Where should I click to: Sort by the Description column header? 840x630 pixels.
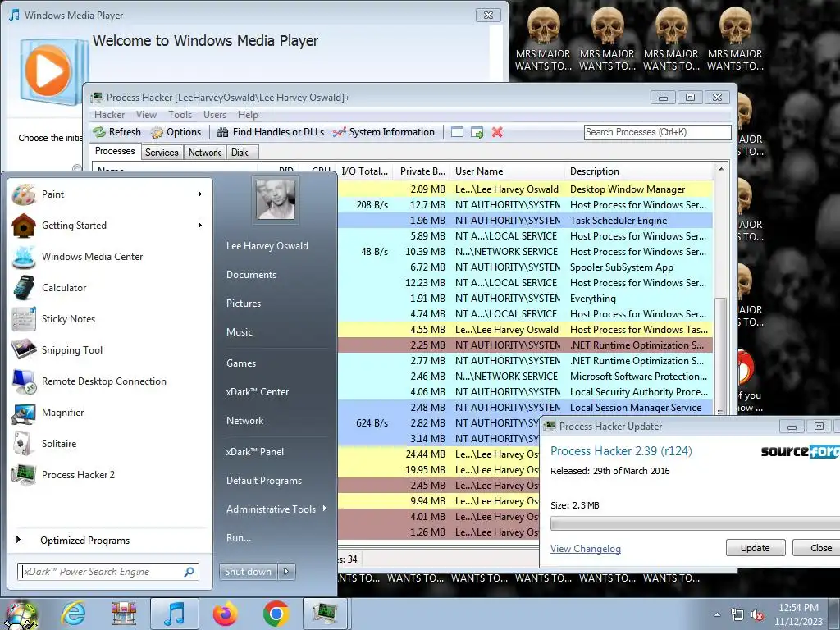pyautogui.click(x=639, y=171)
